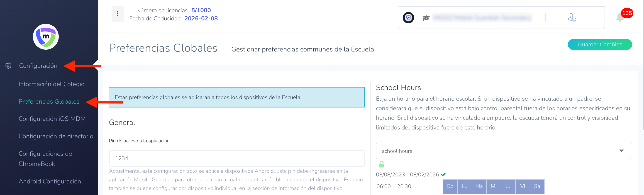Open the notifications bell with 135 badge

(620, 17)
